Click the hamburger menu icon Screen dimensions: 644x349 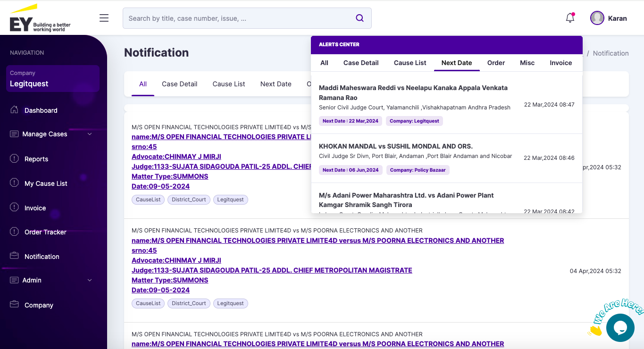coord(104,18)
